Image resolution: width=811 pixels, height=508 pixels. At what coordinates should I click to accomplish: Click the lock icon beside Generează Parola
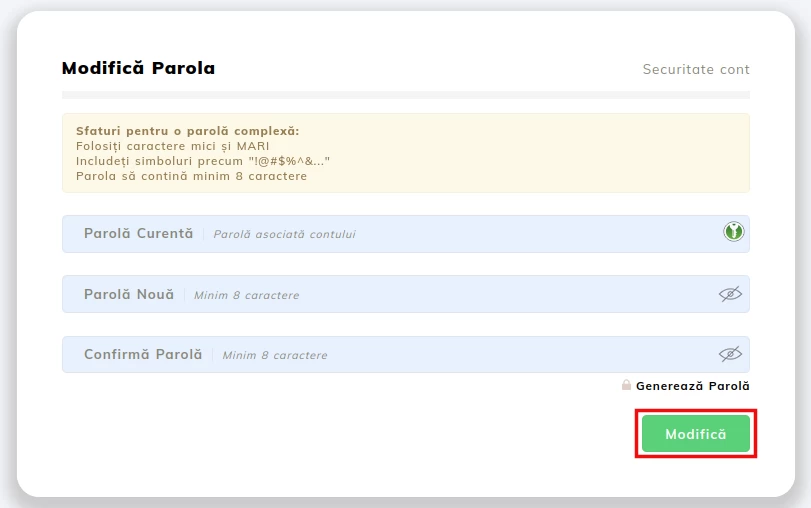[626, 385]
